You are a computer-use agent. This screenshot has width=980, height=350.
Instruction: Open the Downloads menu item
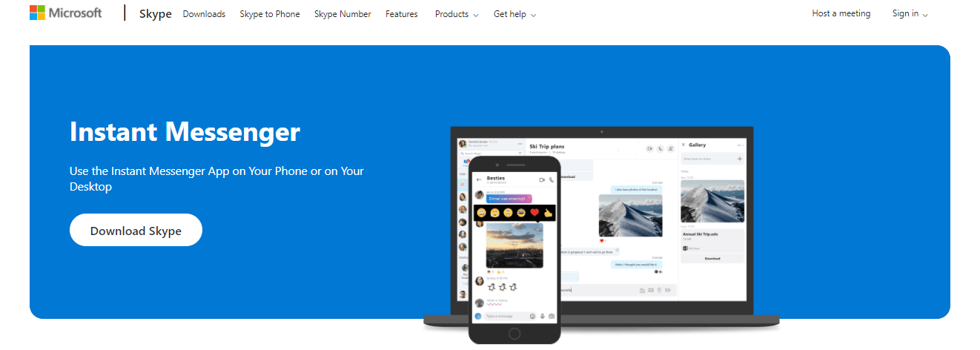point(204,14)
